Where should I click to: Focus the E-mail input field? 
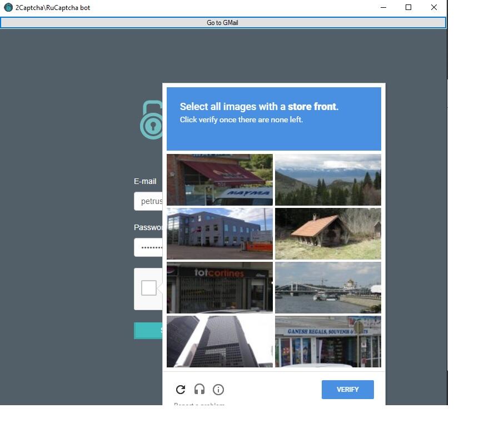pos(148,201)
